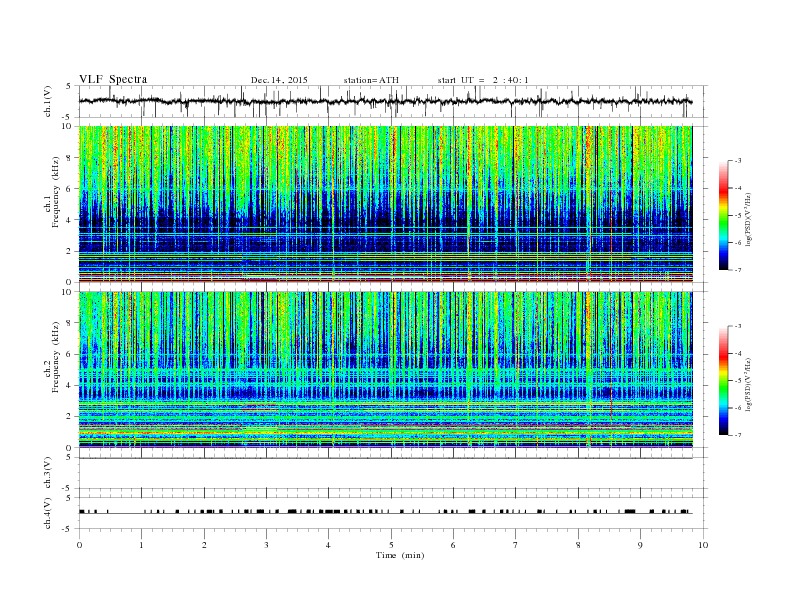792x612 pixels.
Task: Click time axis tick label "8" at bottom
Action: [x=578, y=545]
